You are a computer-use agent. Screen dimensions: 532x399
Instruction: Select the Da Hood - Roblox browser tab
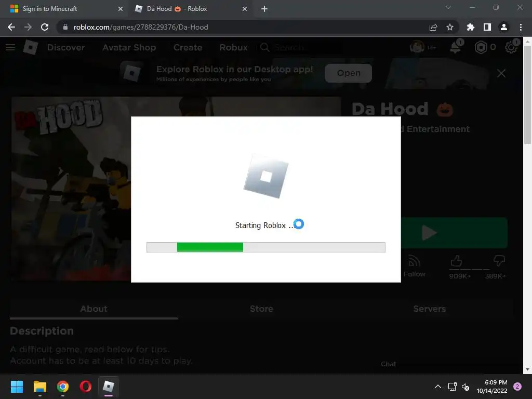point(190,9)
